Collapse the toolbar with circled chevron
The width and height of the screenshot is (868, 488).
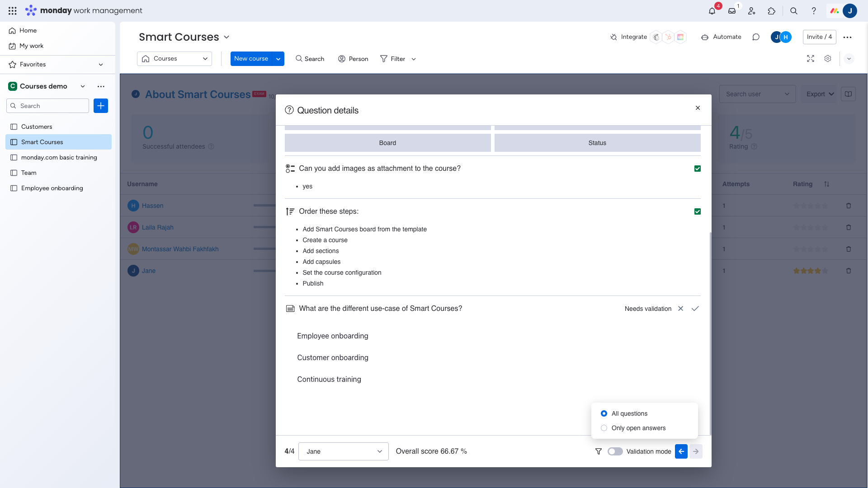(849, 59)
